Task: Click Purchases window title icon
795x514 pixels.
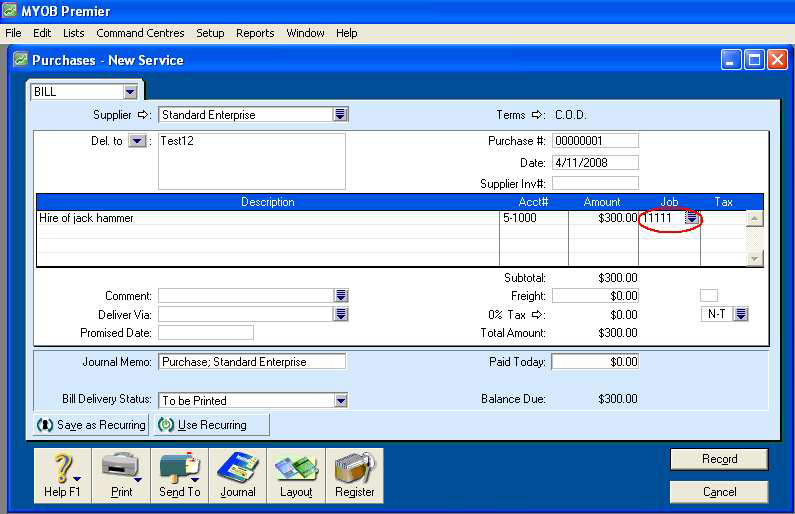Action: pyautogui.click(x=20, y=59)
